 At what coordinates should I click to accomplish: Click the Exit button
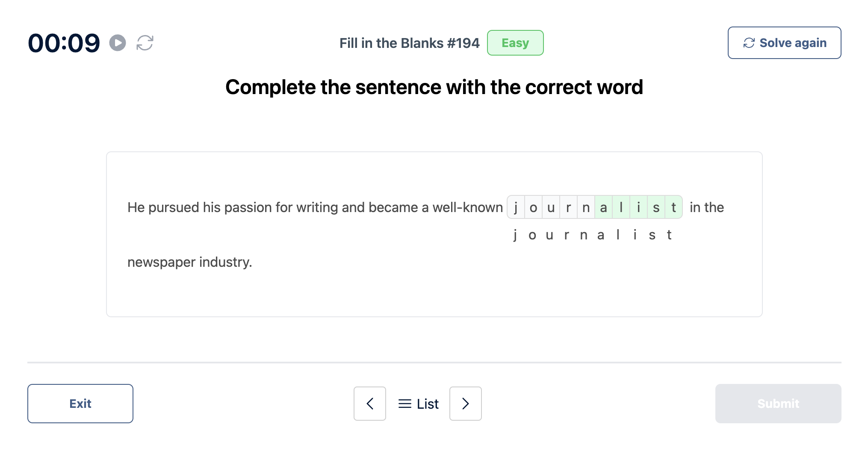80,402
